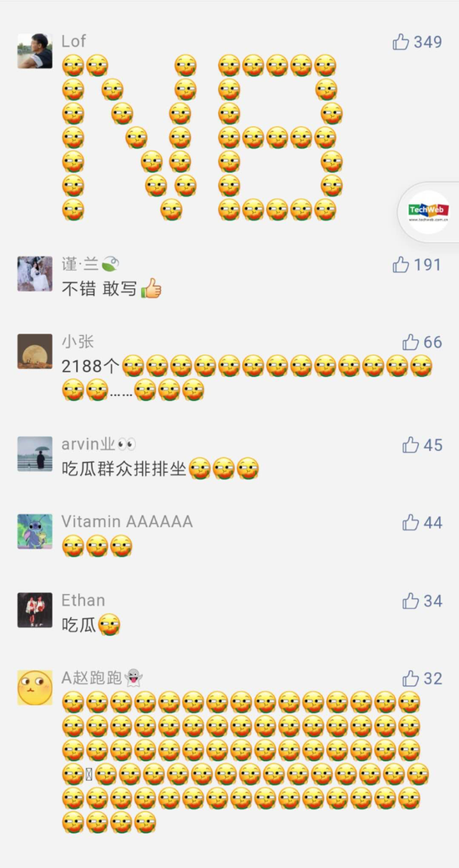Tap Ethan's profile photo
This screenshot has height=868, width=459.
coord(35,610)
